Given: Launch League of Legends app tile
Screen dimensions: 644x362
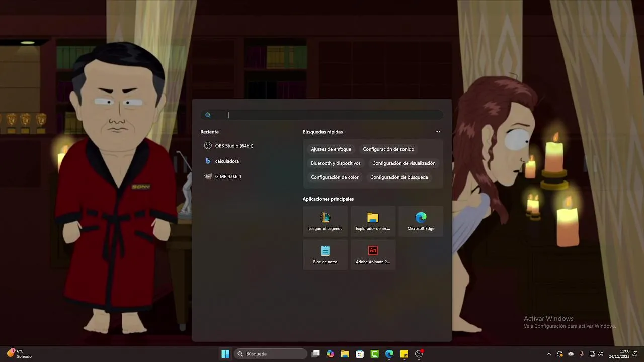Looking at the screenshot, I should pos(325,221).
